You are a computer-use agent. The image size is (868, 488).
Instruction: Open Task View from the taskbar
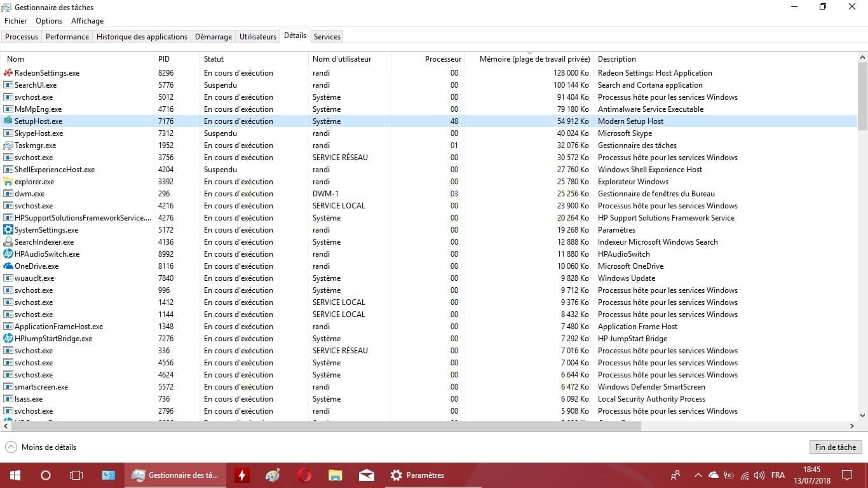tap(76, 475)
